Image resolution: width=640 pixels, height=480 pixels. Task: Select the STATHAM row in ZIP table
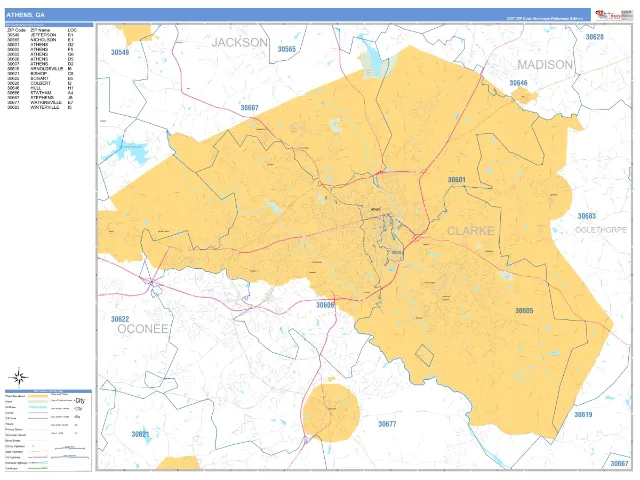point(41,93)
